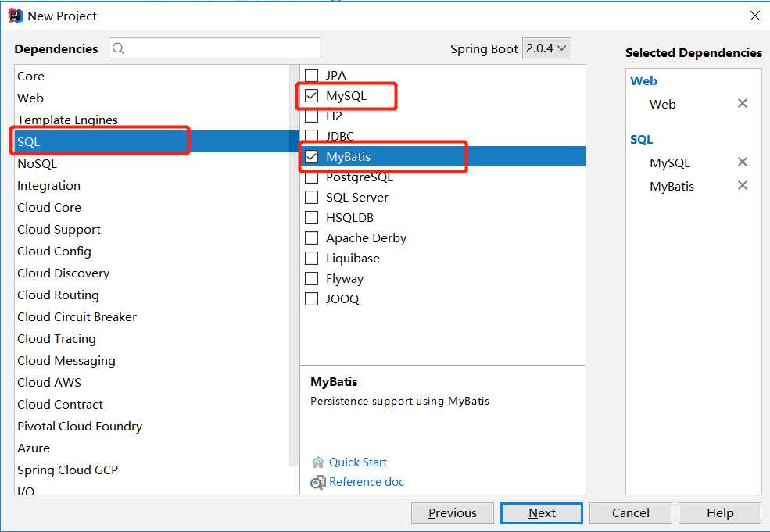Go back with the Previous button

pyautogui.click(x=453, y=512)
